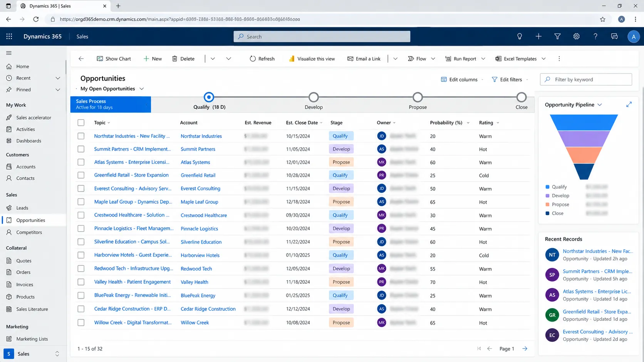
Task: Delete selected records with trash icon
Action: coord(183,59)
